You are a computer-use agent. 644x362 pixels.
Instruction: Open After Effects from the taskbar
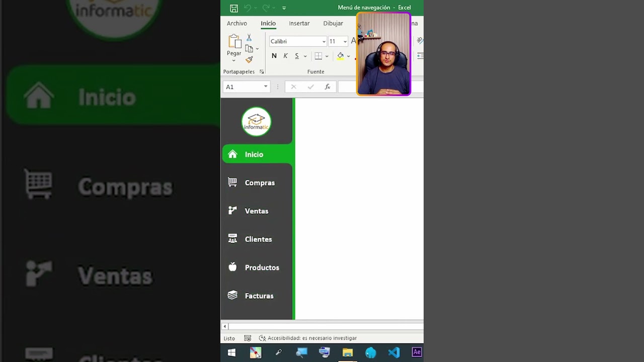tap(417, 352)
